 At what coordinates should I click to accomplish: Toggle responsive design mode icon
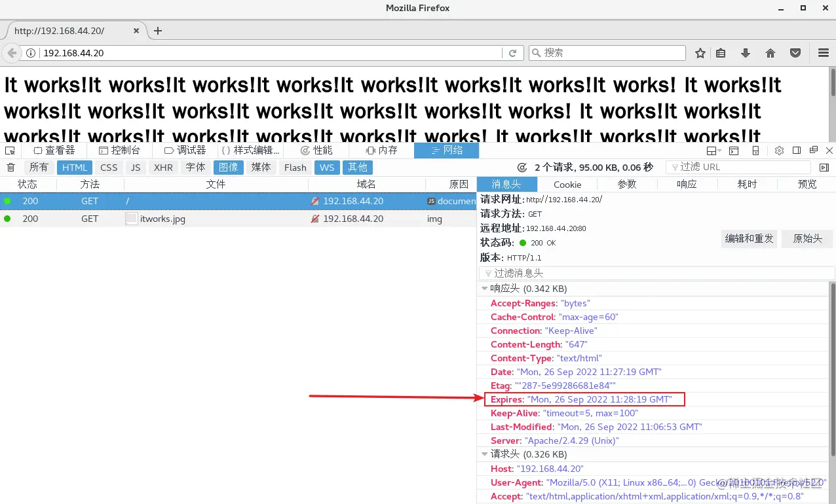(x=755, y=151)
